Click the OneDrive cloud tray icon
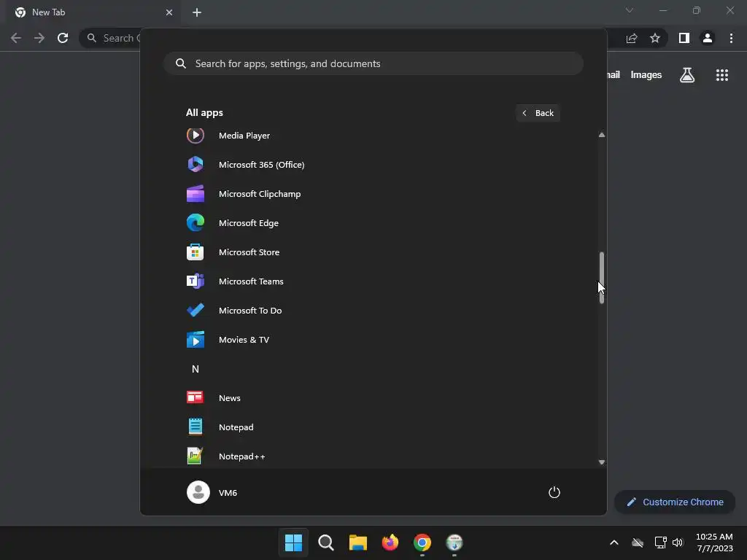This screenshot has height=560, width=747. tap(638, 542)
